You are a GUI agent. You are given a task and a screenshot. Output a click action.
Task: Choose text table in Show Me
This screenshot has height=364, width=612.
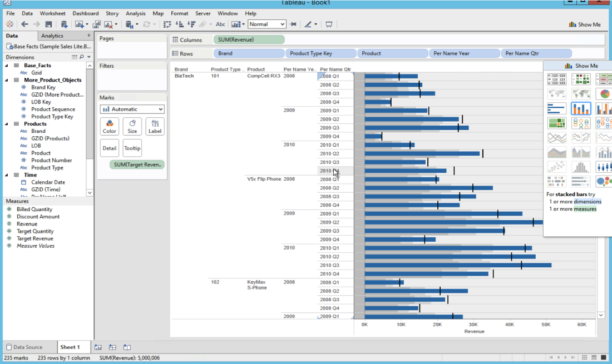(556, 79)
